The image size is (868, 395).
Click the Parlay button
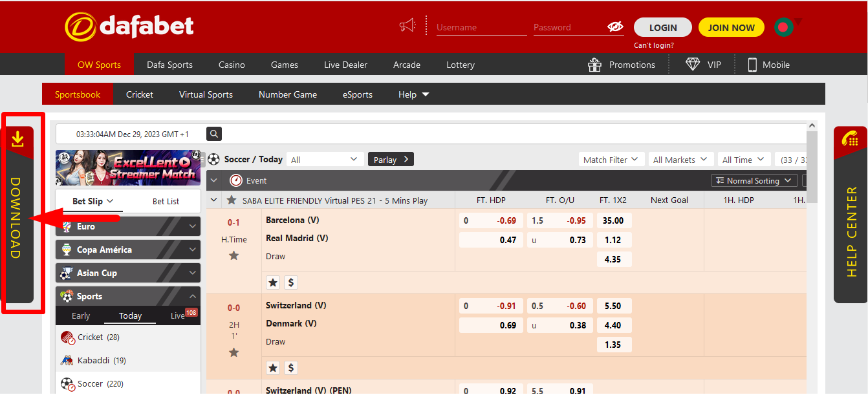coord(391,159)
